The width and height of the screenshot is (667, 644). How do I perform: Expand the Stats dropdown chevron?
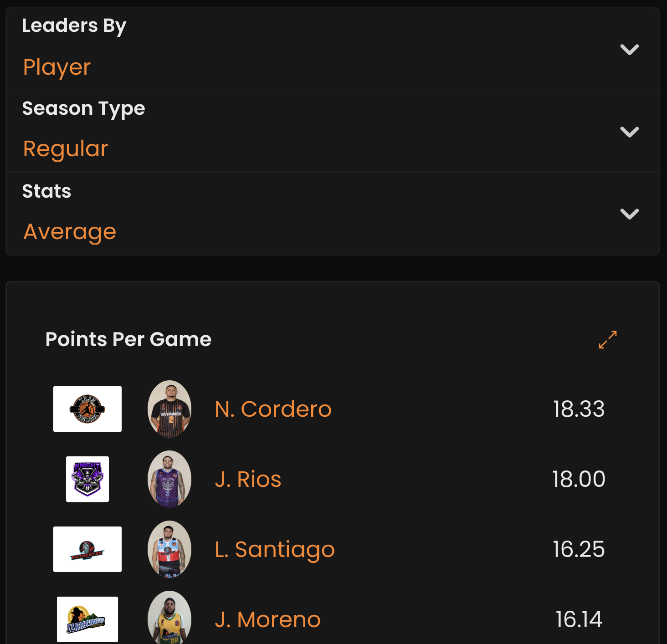(630, 214)
